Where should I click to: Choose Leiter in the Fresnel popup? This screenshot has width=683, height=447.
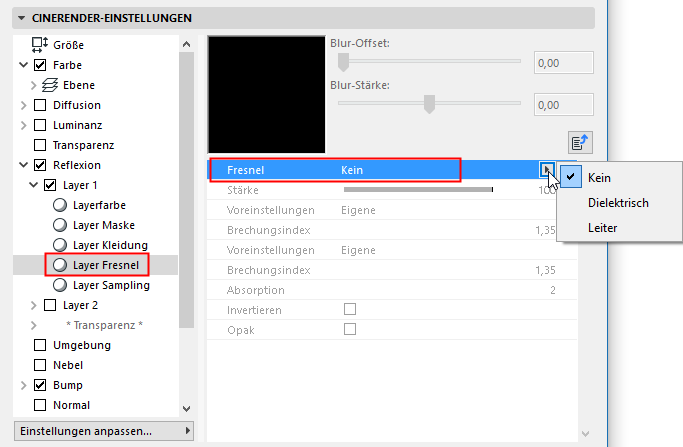click(x=602, y=228)
